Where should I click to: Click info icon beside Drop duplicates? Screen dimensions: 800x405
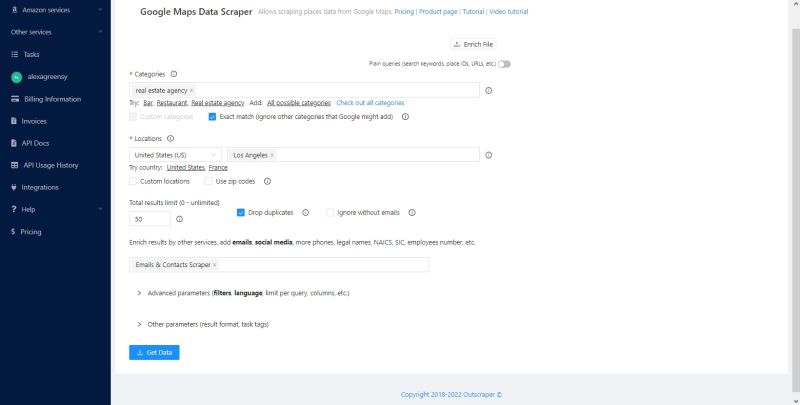305,213
